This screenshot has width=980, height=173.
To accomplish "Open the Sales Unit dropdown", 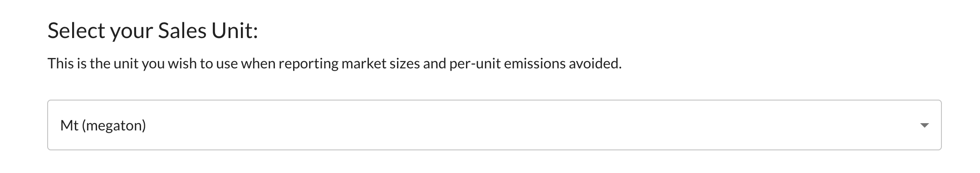I will click(494, 125).
